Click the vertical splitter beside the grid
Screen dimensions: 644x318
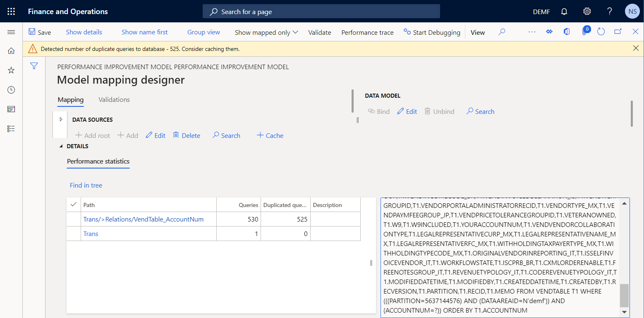point(371,263)
